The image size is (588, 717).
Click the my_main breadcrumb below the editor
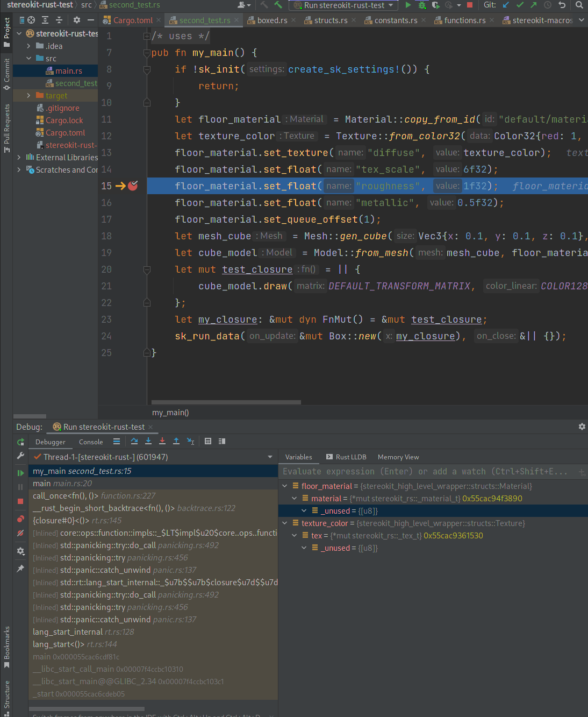pyautogui.click(x=170, y=412)
